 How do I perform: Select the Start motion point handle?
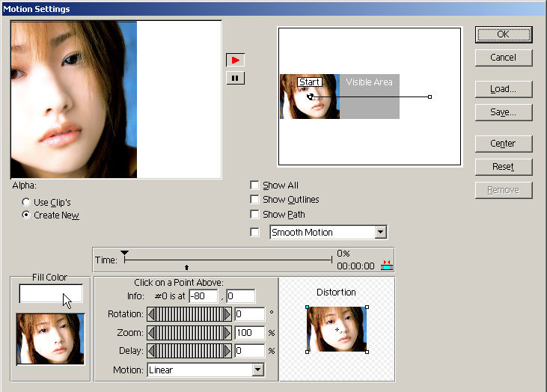coord(310,97)
